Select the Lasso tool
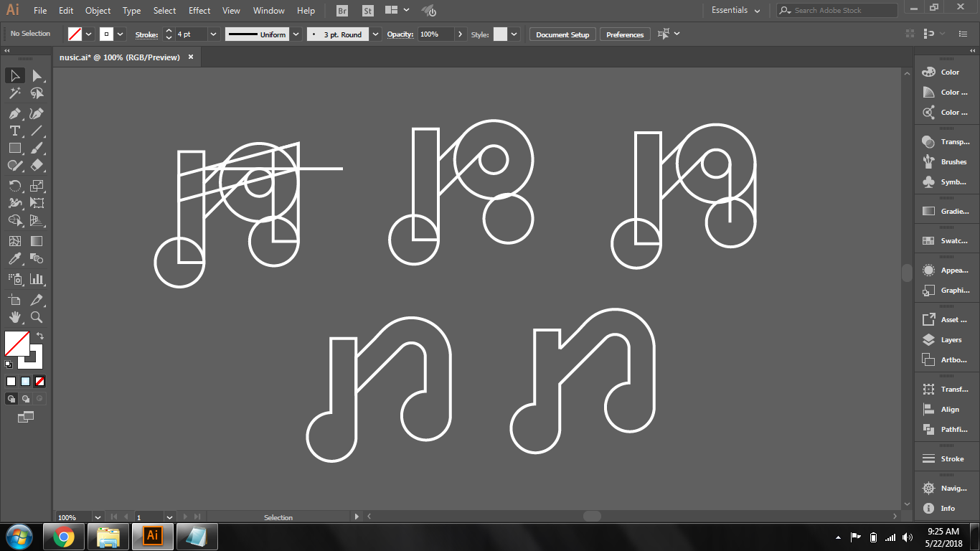 [37, 93]
